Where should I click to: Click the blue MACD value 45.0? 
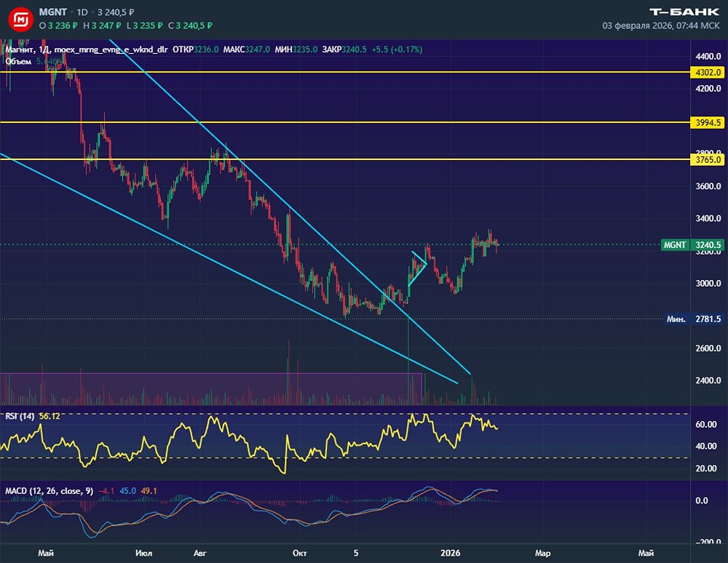[x=127, y=491]
